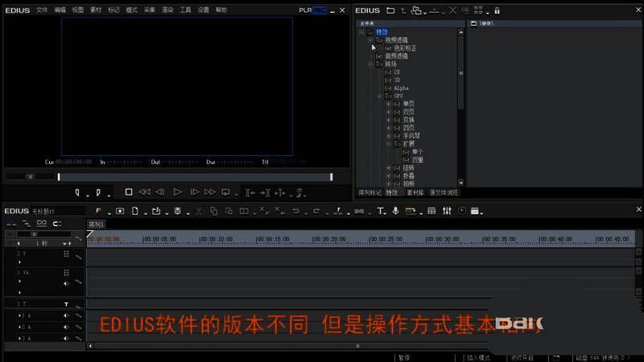Click the Rewind icon in player controls
Viewport: 644px width, 362px height.
(144, 192)
